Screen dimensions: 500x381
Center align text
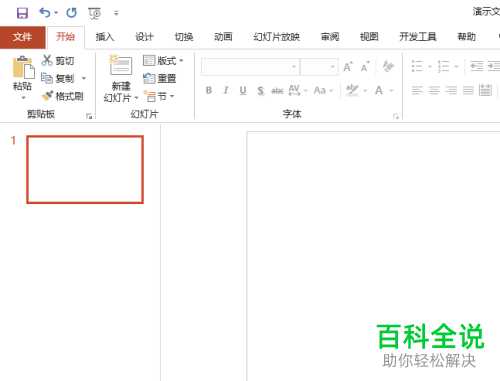434,90
